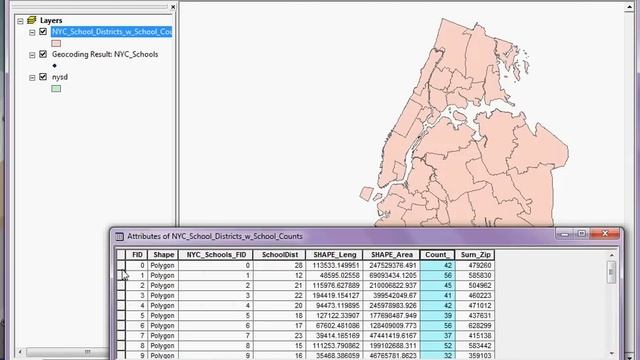Screen dimensions: 640x360
Task: Select the Geocoding Result: NYC_Schools layer name
Action: click(105, 54)
